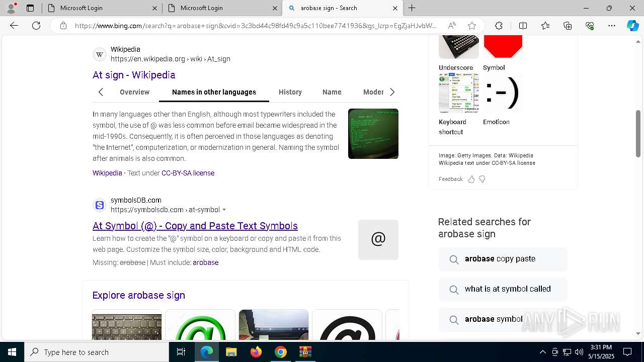Image resolution: width=644 pixels, height=362 pixels.
Task: Open green @ image in Explore
Action: click(x=200, y=325)
